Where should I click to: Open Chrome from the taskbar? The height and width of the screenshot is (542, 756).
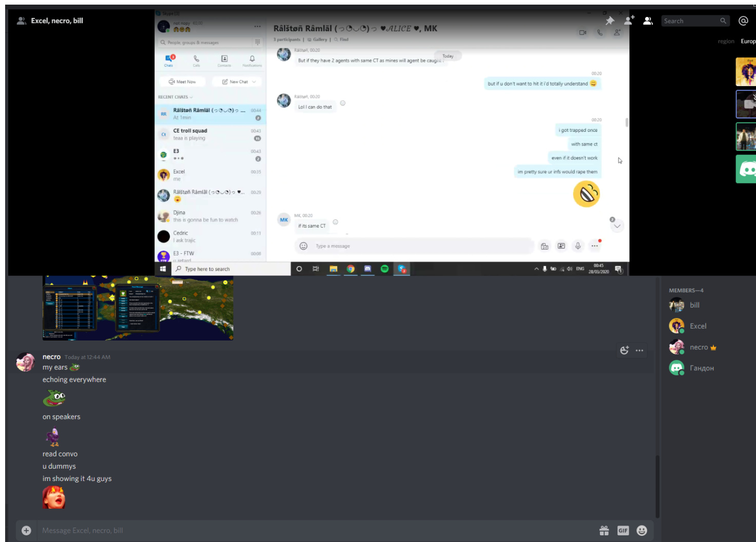coord(351,269)
